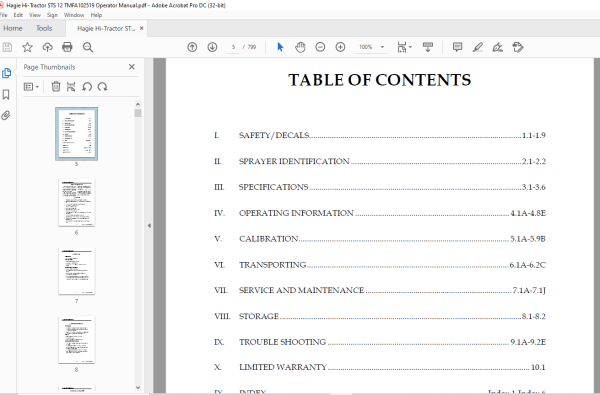Zoom out with minus icon

[x=320, y=47]
